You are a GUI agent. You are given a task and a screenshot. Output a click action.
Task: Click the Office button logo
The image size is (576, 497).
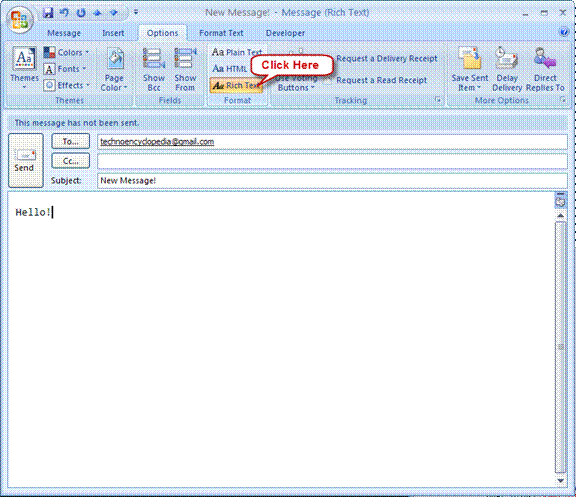(20, 19)
